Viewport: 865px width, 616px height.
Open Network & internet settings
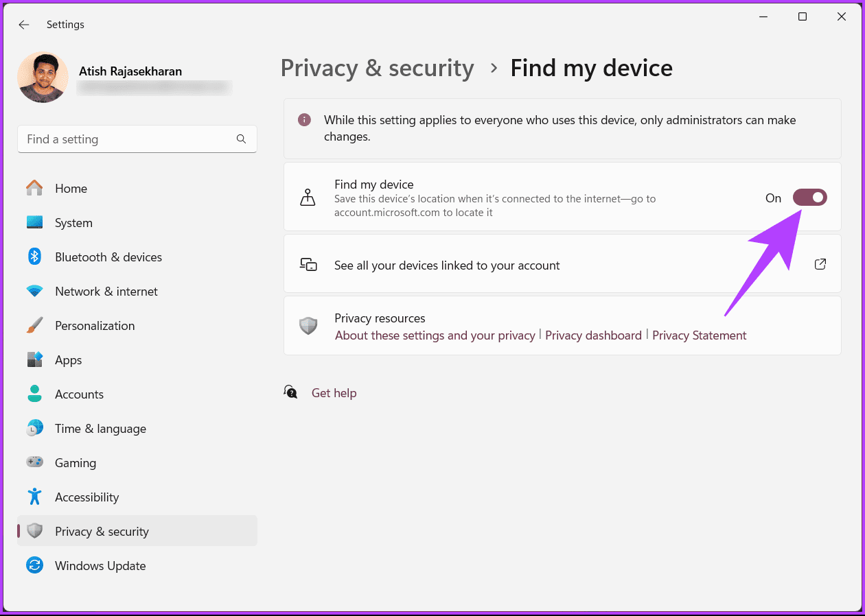pos(137,292)
